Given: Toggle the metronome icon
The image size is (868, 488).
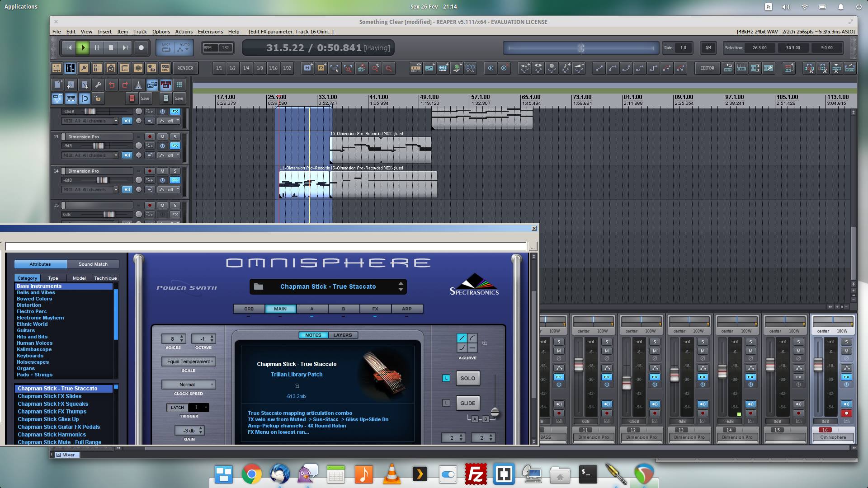Looking at the screenshot, I should [139, 85].
